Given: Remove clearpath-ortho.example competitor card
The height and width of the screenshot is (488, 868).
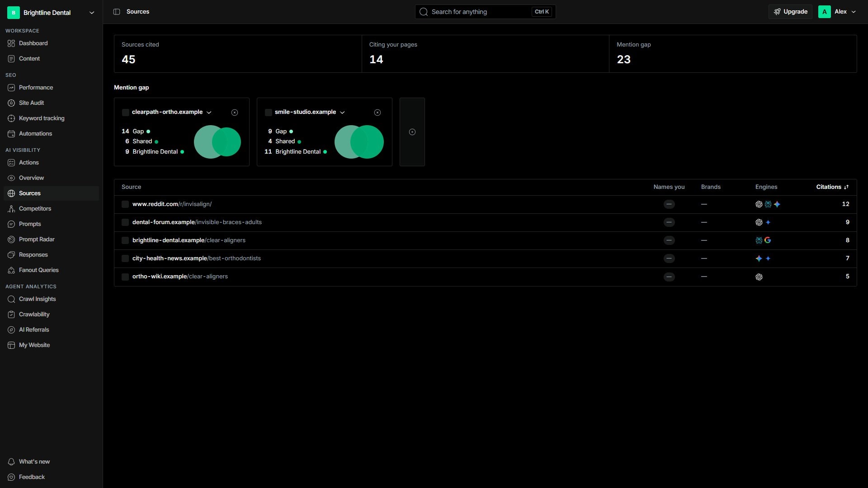Looking at the screenshot, I should pos(235,113).
